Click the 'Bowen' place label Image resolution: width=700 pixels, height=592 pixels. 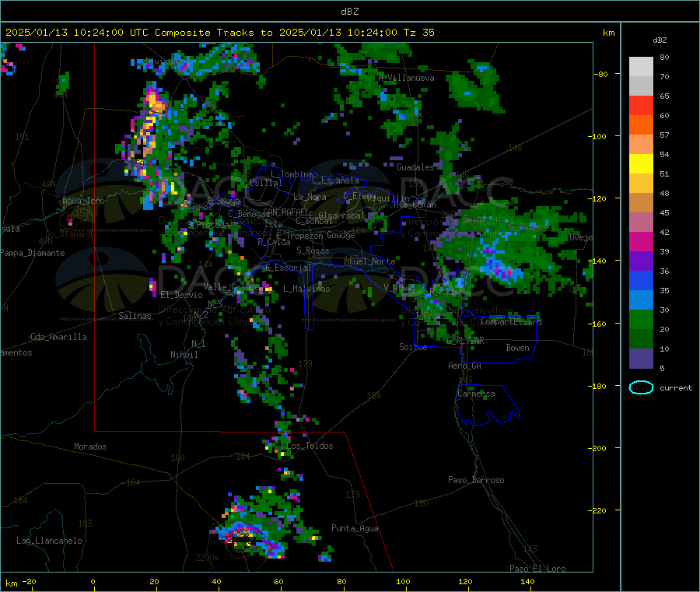point(517,348)
